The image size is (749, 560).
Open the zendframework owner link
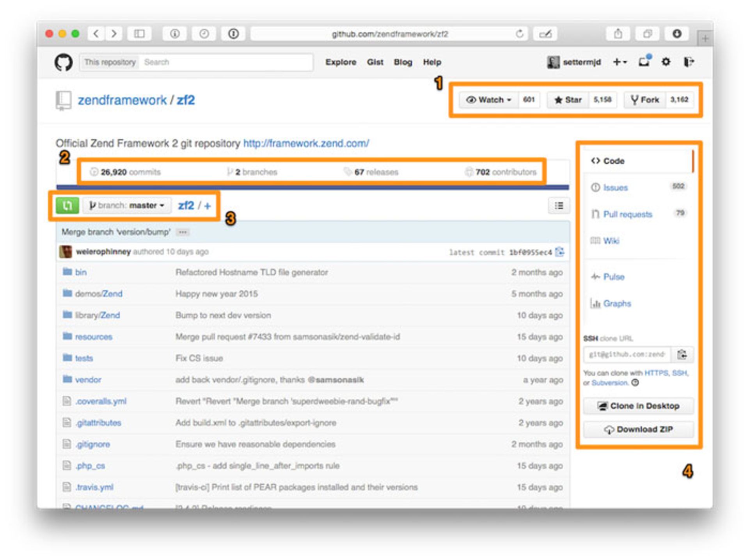click(x=122, y=100)
